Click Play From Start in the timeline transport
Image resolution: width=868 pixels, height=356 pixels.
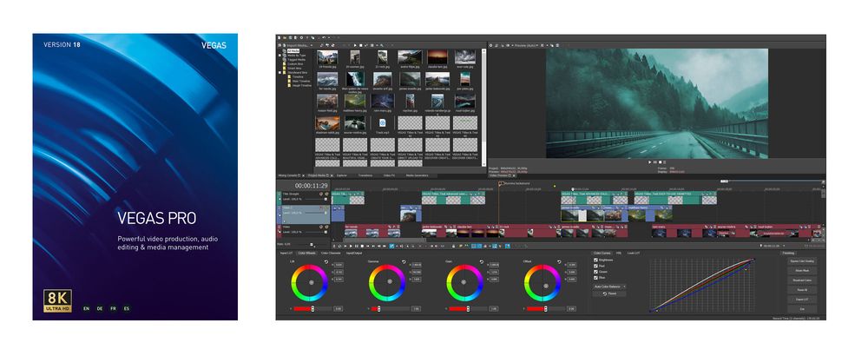tap(345, 246)
